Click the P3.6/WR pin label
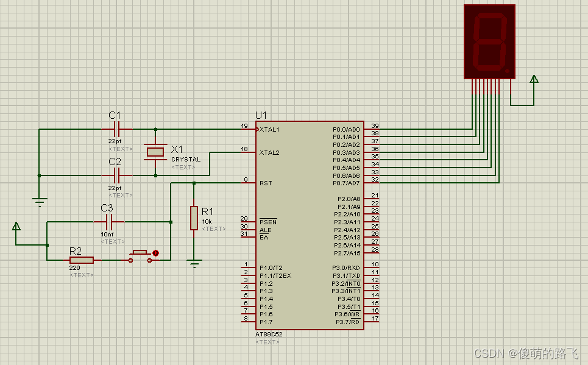588x365 pixels. point(347,314)
